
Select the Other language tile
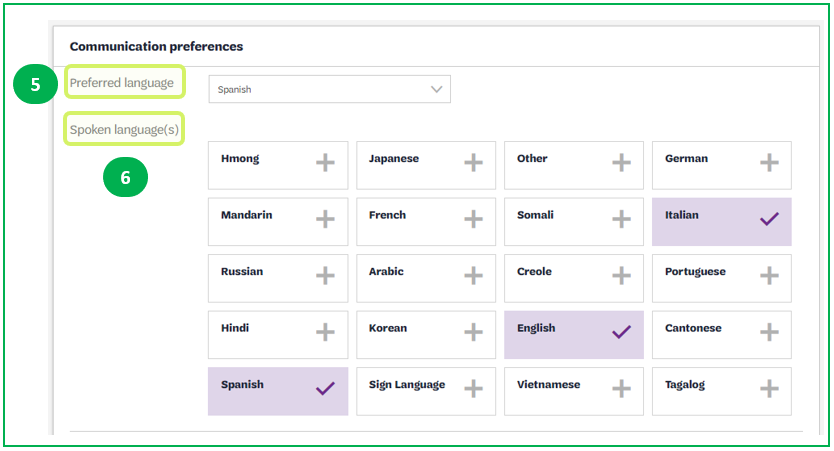(574, 165)
